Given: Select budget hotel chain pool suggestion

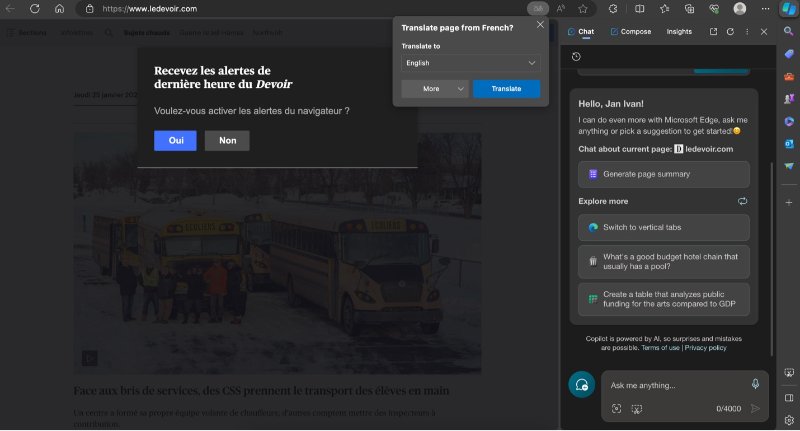Looking at the screenshot, I should pos(664,262).
